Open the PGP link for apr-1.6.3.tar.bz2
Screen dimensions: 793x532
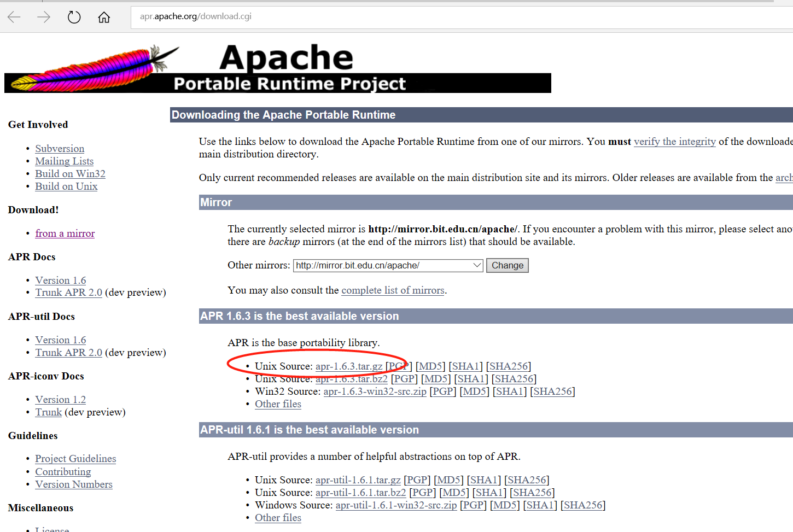(x=405, y=379)
